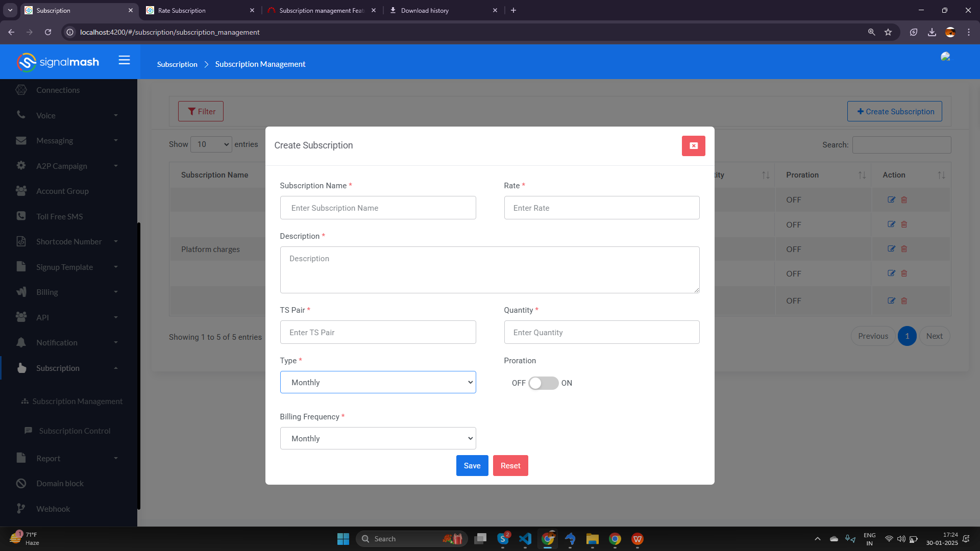Image resolution: width=980 pixels, height=551 pixels.
Task: Switch to the Subscription management Feat browser tab
Action: pos(322,10)
